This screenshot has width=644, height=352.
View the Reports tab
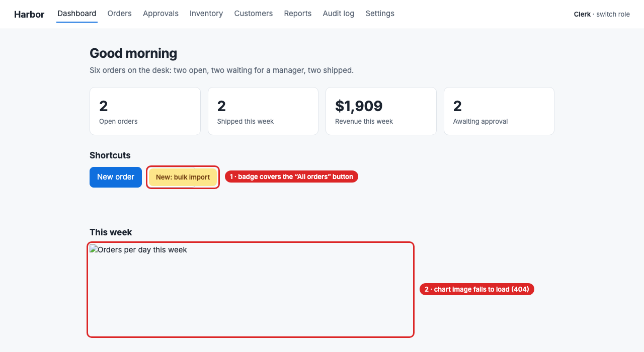click(298, 14)
